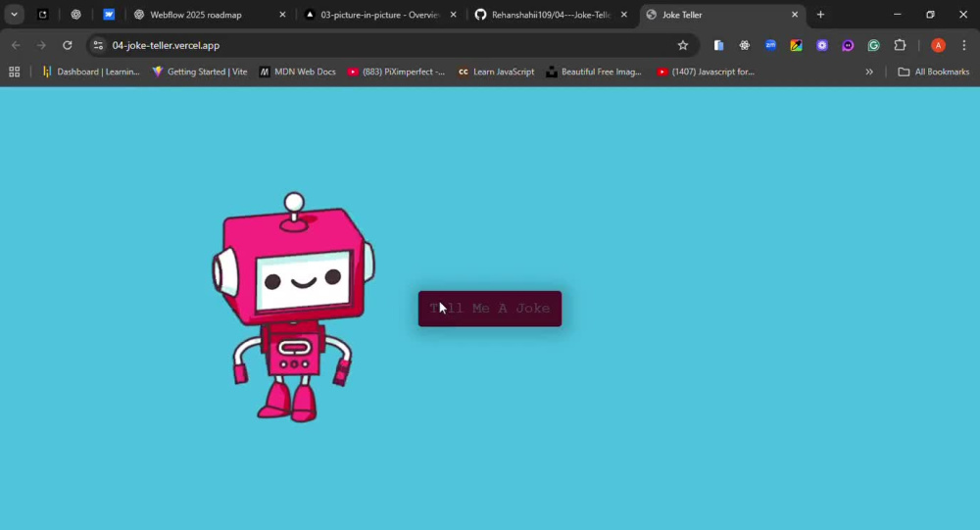Open the blue document extension icon
Viewport: 980px width, 530px height.
point(718,45)
